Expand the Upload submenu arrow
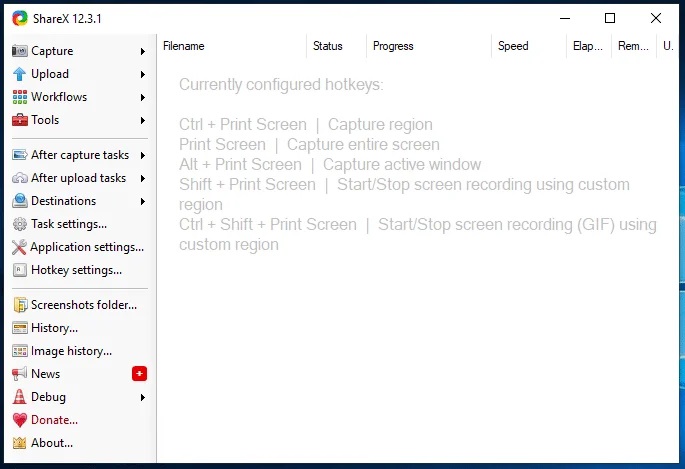The height and width of the screenshot is (469, 685). 143,74
